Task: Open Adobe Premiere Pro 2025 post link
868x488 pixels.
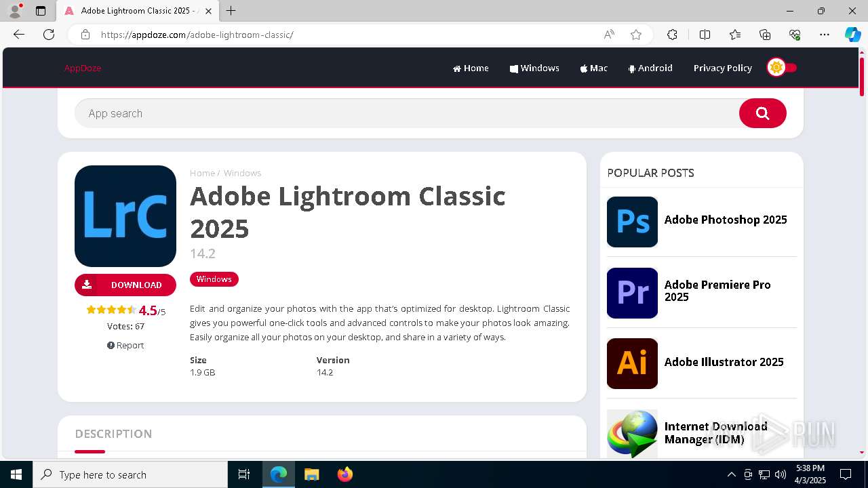Action: [x=717, y=291]
